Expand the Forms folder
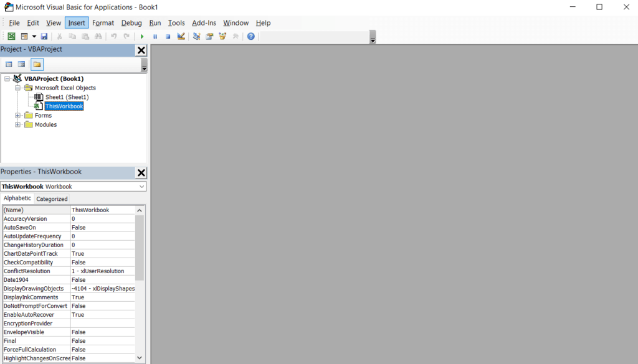 pos(17,115)
